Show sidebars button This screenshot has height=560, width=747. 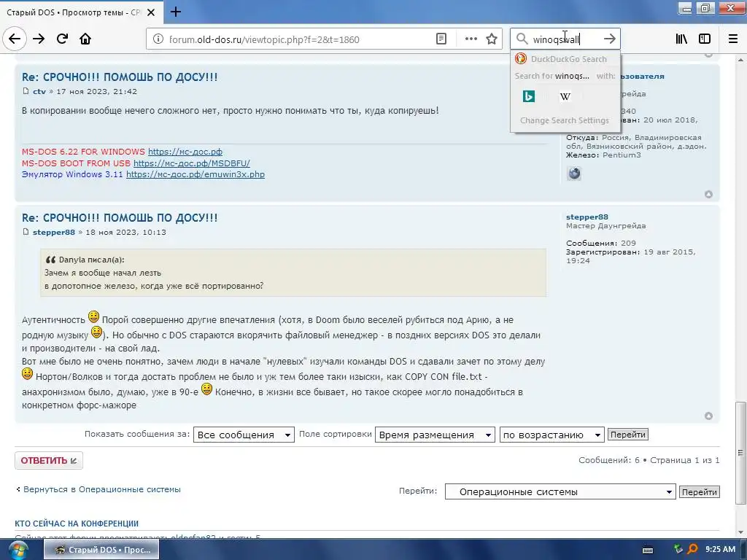[x=705, y=39]
